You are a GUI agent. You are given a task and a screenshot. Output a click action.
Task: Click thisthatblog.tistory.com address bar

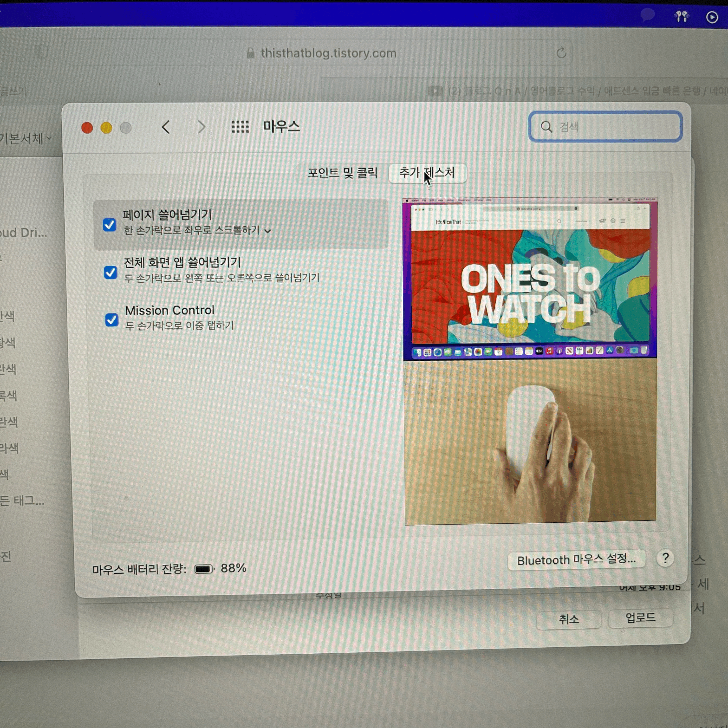[319, 53]
